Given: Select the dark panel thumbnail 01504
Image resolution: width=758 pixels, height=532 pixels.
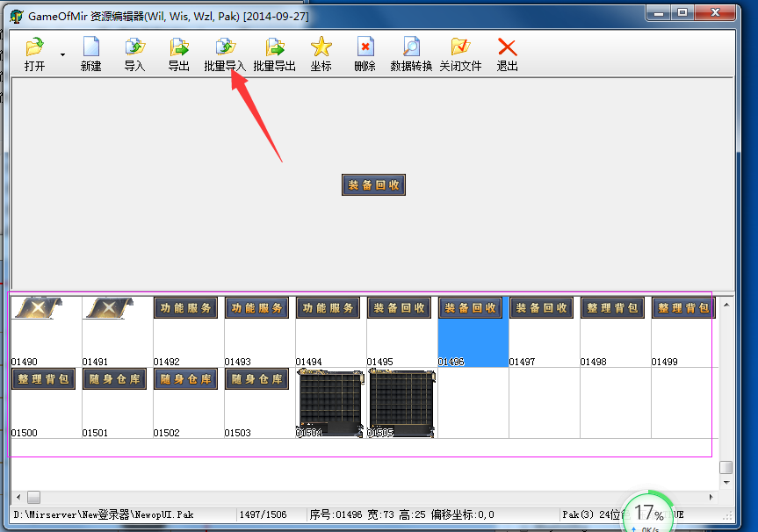Looking at the screenshot, I should (330, 403).
